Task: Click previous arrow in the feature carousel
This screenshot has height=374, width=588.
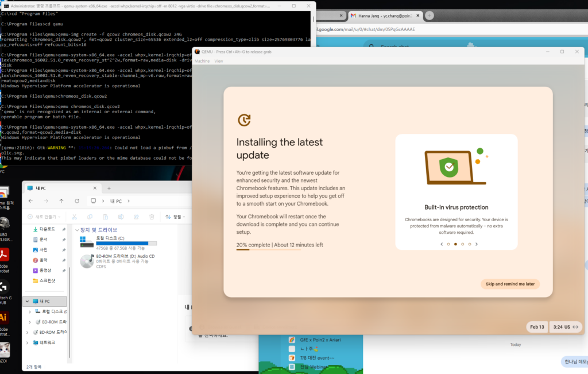Action: (442, 244)
